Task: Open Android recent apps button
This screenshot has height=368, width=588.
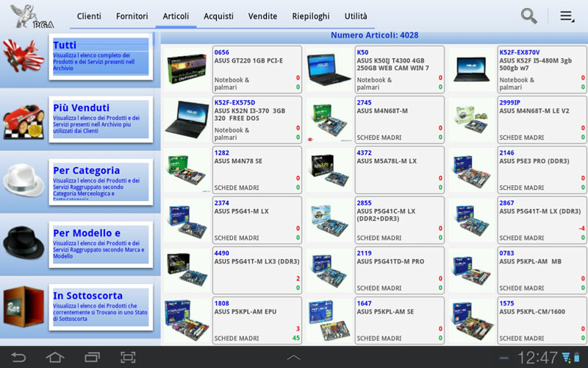Action: point(92,357)
